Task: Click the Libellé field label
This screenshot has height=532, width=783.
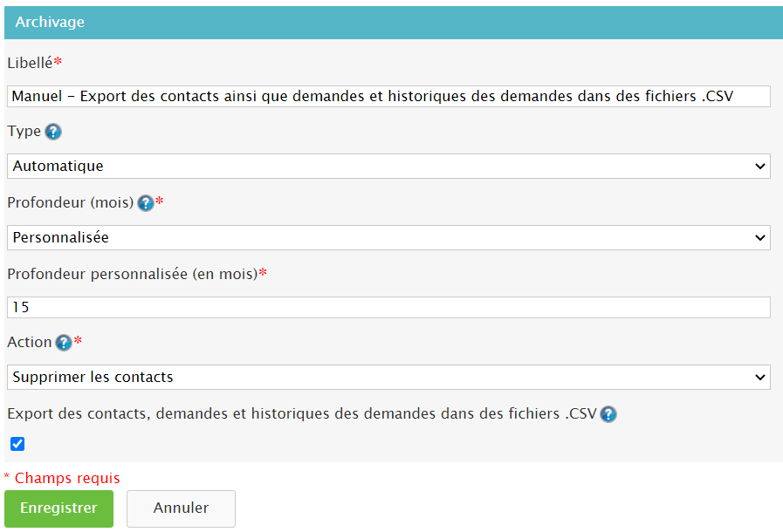Action: [30, 63]
